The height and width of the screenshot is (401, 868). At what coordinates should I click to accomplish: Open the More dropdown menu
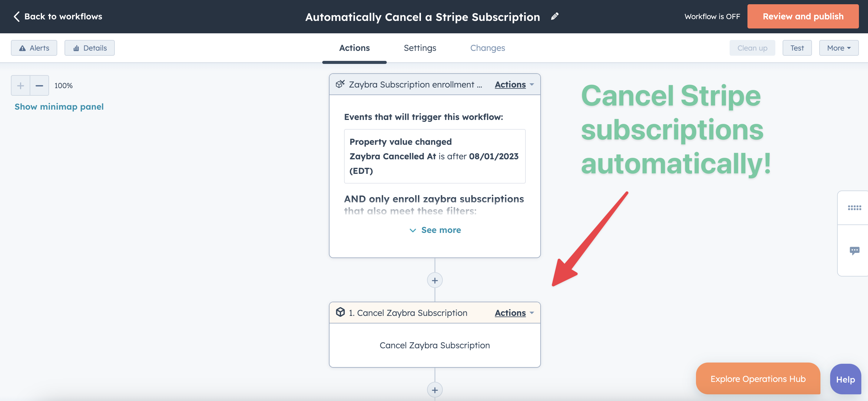tap(839, 48)
